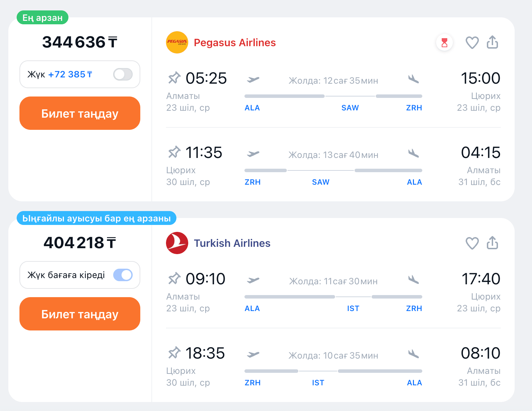The height and width of the screenshot is (411, 532).
Task: Click the hourglass icon on Pegasus ticket
Action: [x=444, y=43]
